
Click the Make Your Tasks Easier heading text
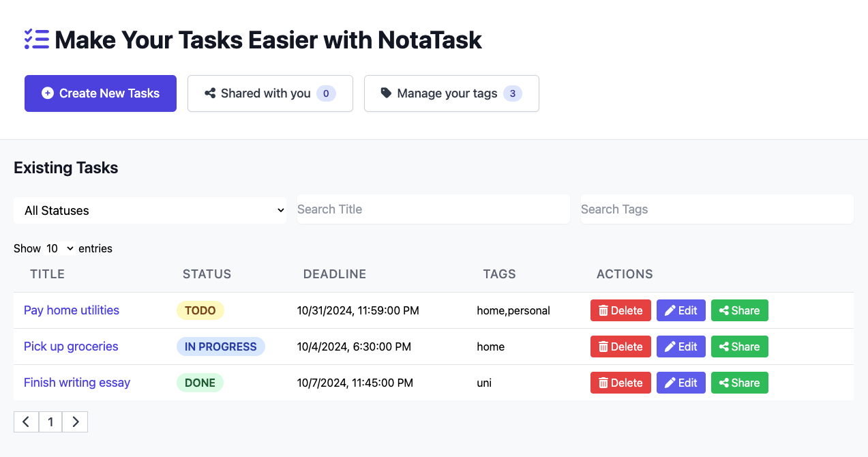click(x=268, y=40)
